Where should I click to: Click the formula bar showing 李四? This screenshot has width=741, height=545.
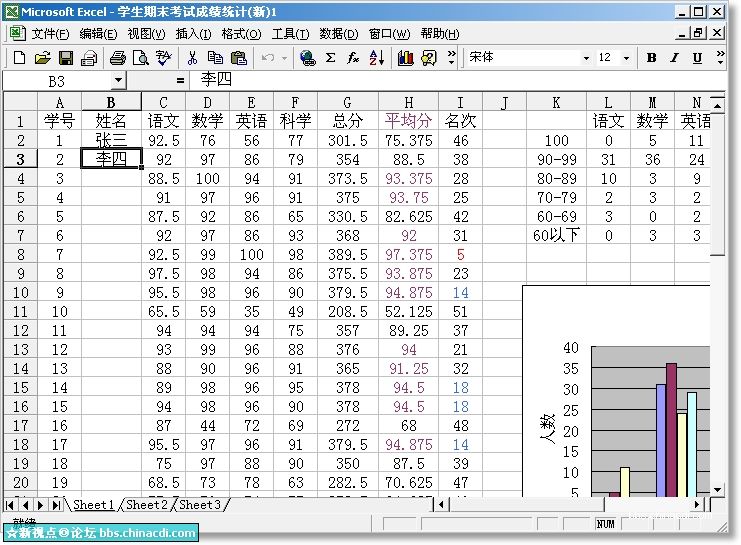coord(450,80)
